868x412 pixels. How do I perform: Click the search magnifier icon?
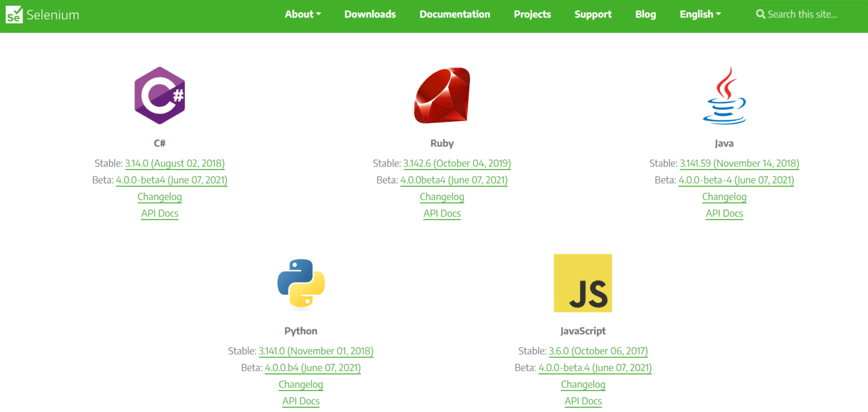pos(761,15)
